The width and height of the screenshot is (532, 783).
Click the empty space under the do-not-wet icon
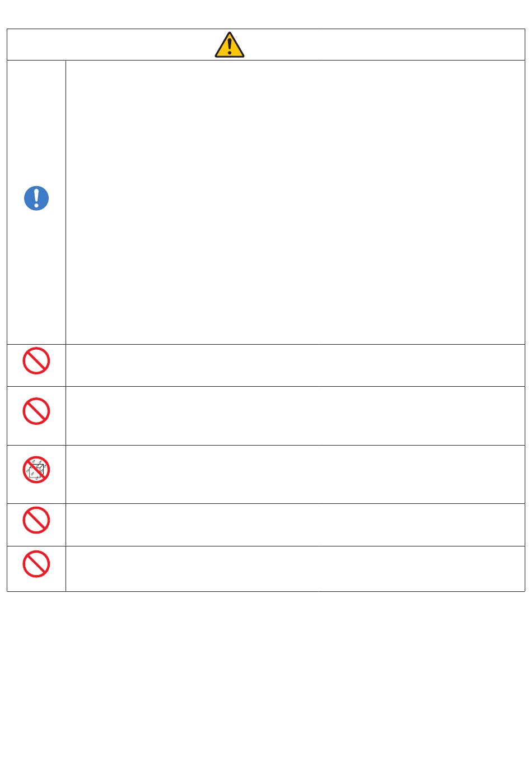36,493
